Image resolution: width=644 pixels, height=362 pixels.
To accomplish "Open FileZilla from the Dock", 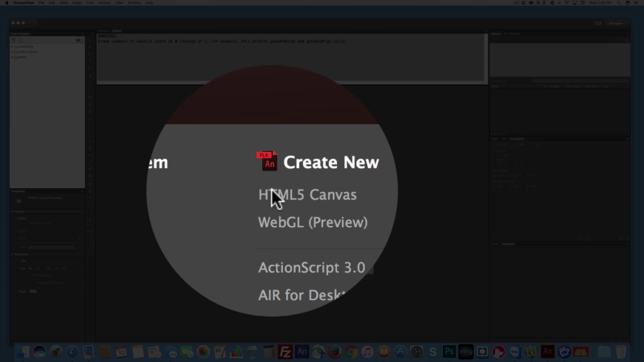I will click(285, 351).
